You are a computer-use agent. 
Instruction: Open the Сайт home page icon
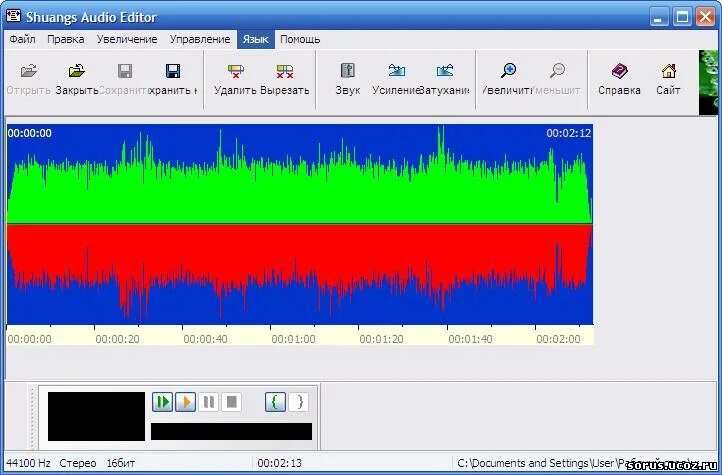click(x=669, y=71)
